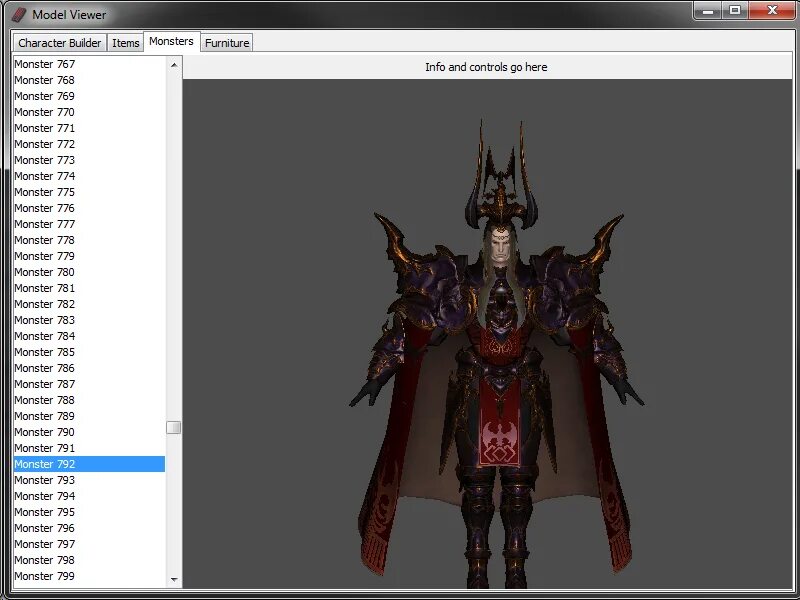Select Monster 790 in the list

coord(89,432)
